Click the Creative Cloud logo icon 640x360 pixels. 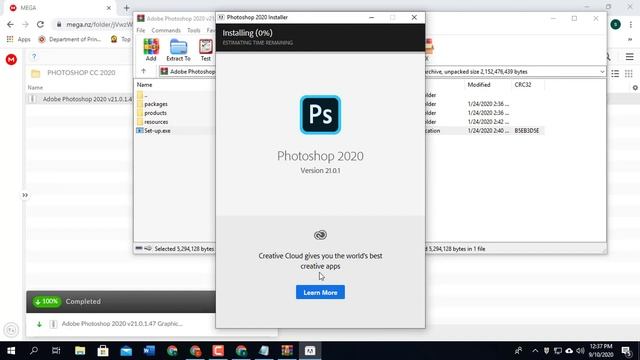[320, 235]
